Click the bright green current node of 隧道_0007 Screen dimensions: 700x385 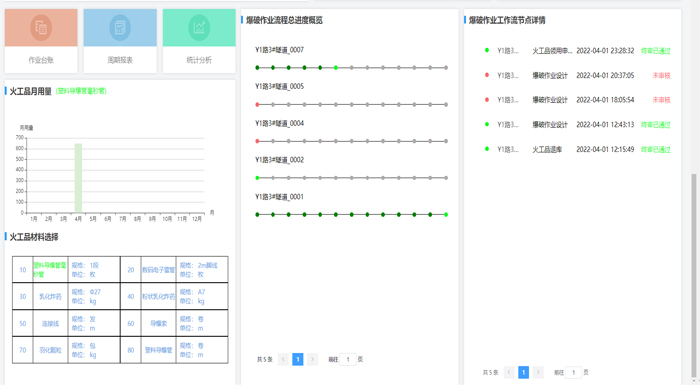336,68
